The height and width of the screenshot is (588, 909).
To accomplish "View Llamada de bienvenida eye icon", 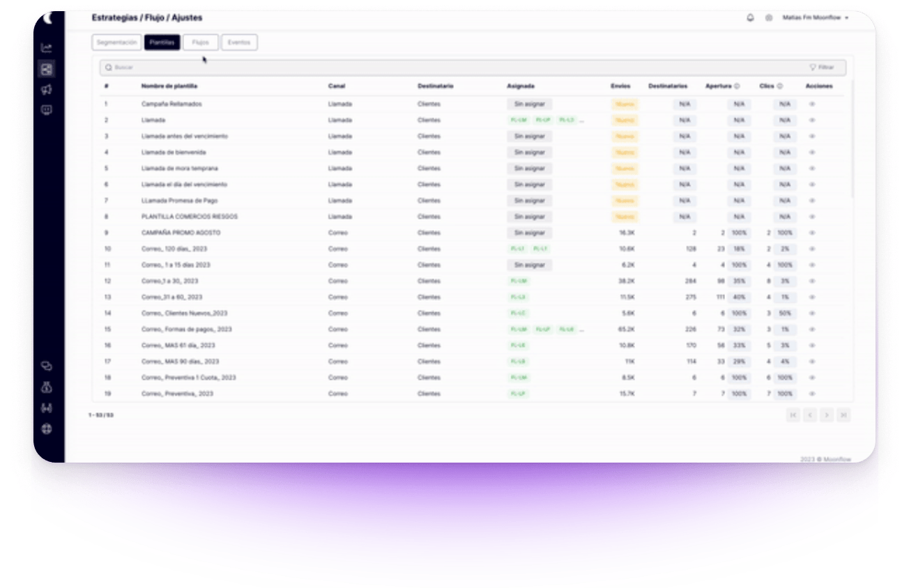I will [812, 152].
